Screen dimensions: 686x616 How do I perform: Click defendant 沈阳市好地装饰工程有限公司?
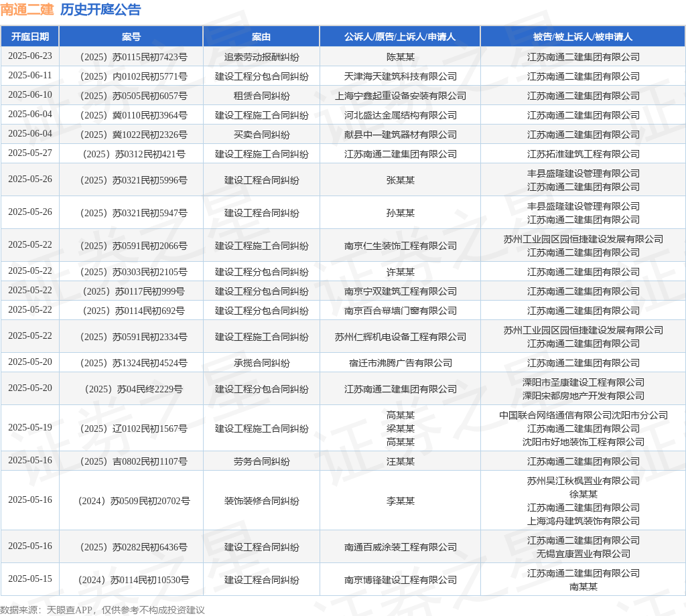pyautogui.click(x=584, y=442)
